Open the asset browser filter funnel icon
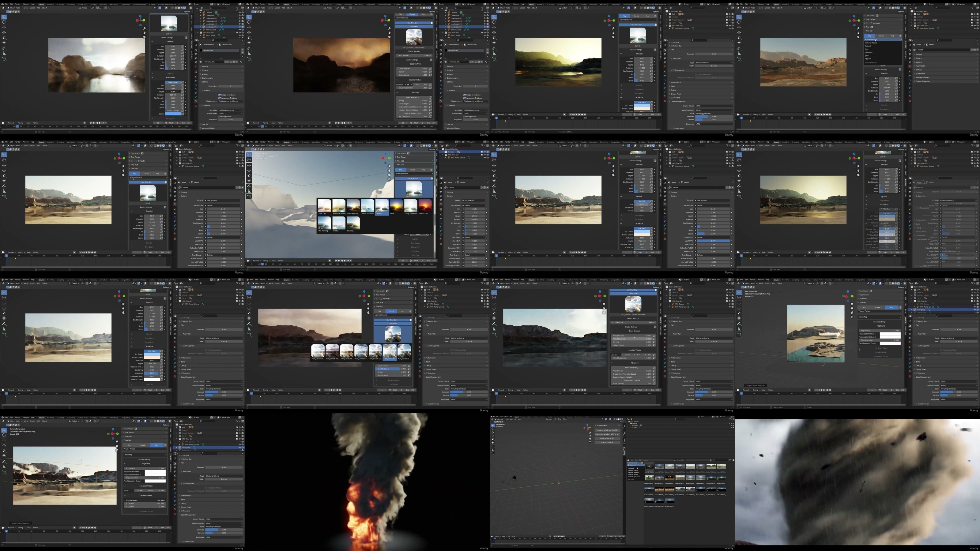The width and height of the screenshot is (980, 551). point(730,460)
